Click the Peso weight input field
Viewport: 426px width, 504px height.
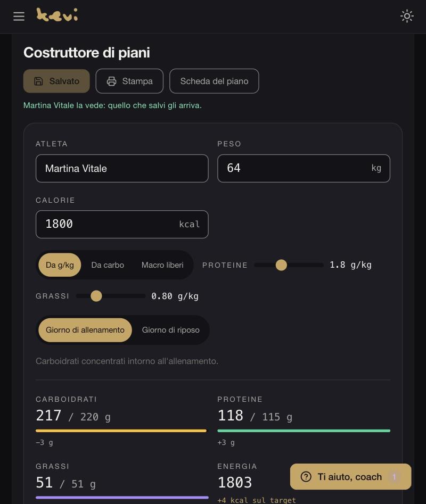(304, 168)
